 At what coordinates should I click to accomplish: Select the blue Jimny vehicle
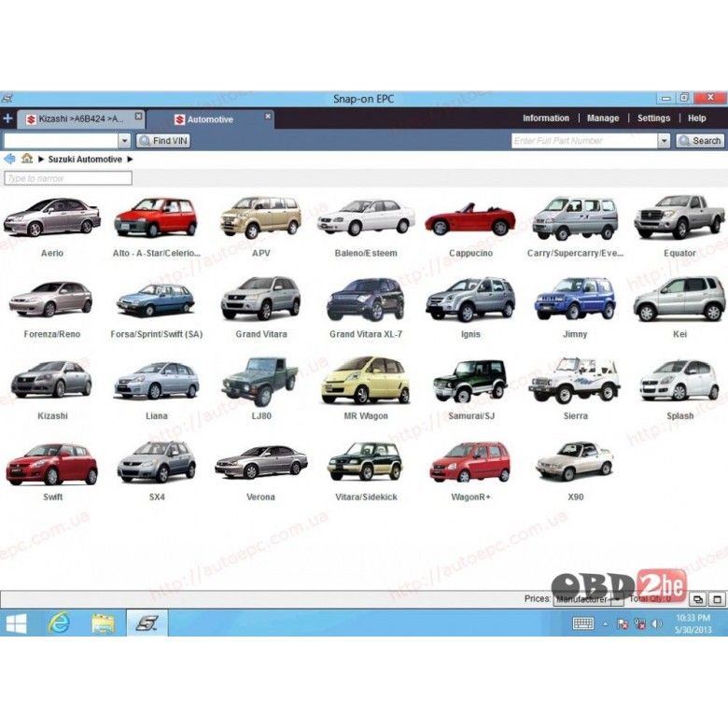(x=575, y=299)
